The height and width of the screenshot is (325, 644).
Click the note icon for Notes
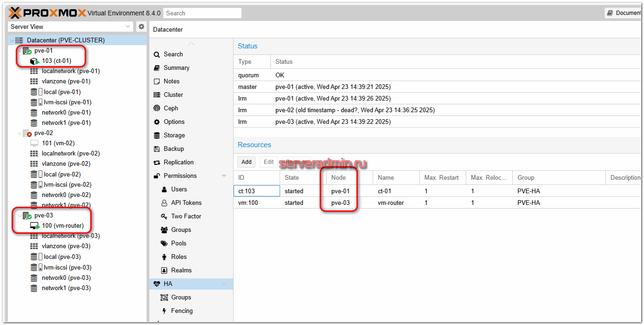coord(157,81)
